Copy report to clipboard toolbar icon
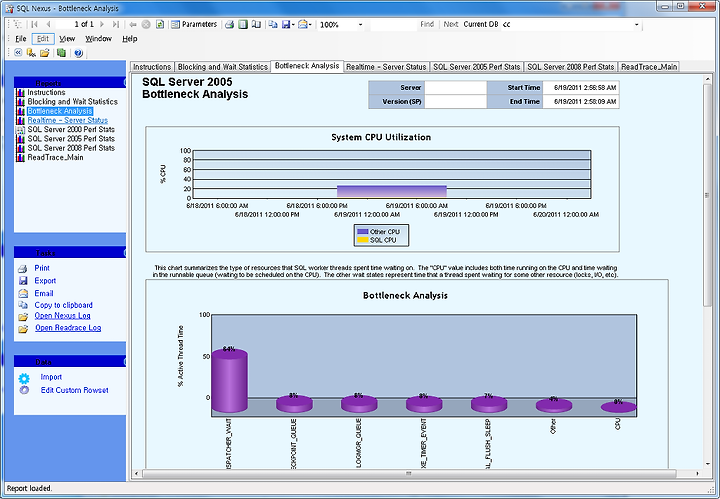 273,24
